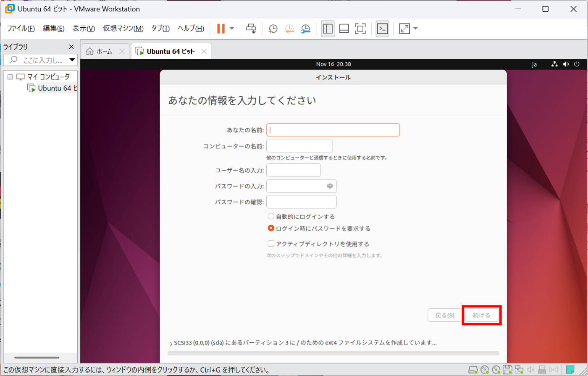Take a snapshot of this virtual machine
The height and width of the screenshot is (376, 588).
(x=273, y=29)
